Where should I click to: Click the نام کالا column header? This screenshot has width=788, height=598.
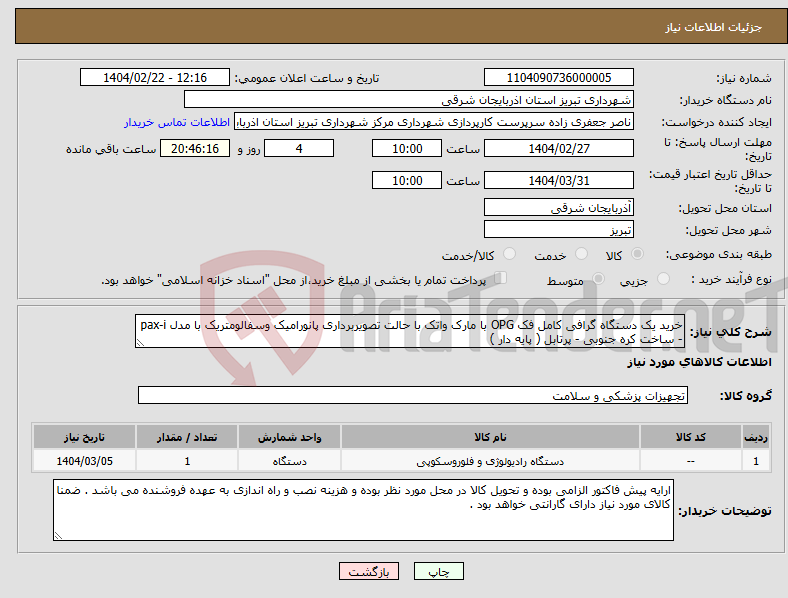point(490,437)
